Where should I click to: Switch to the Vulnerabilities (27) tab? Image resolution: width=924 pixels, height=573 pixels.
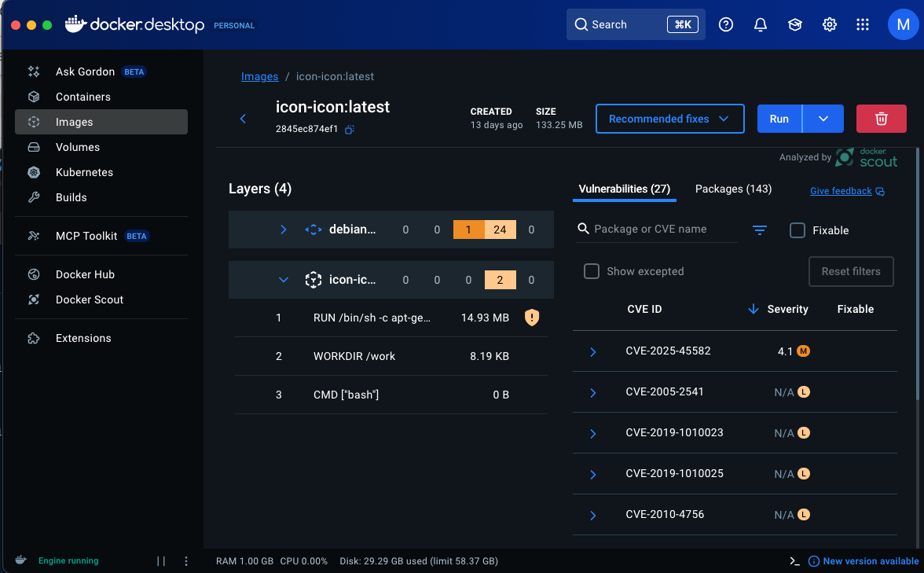point(624,189)
